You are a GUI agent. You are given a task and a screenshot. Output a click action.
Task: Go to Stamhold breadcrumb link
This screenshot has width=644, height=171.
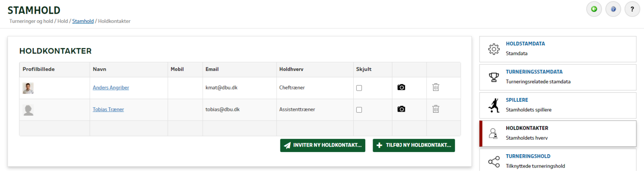pyautogui.click(x=83, y=21)
